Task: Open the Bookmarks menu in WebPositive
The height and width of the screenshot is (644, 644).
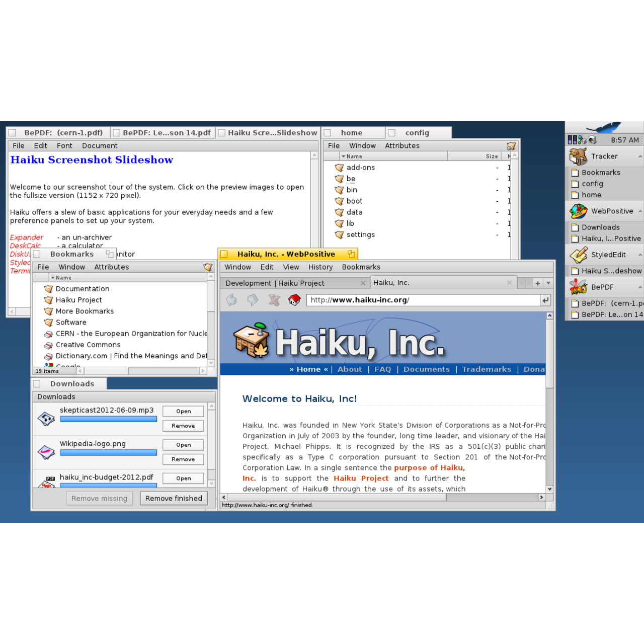Action: click(361, 267)
